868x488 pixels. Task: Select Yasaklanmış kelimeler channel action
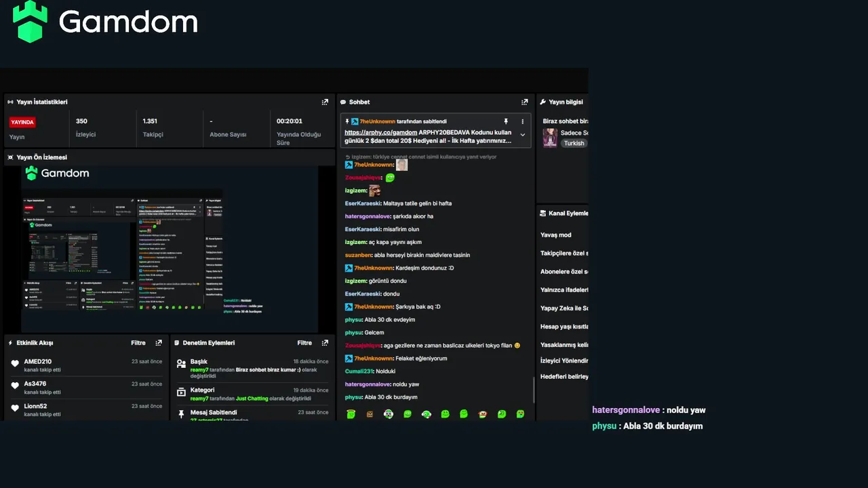pyautogui.click(x=564, y=345)
